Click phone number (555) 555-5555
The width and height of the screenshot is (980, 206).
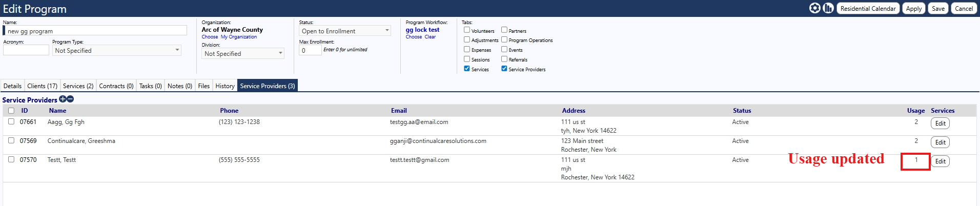[x=239, y=160]
